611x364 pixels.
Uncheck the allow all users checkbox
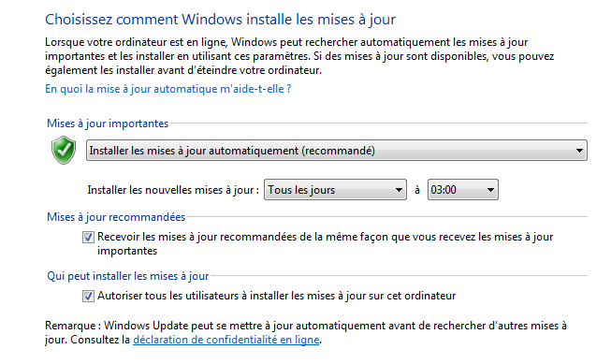tap(88, 297)
